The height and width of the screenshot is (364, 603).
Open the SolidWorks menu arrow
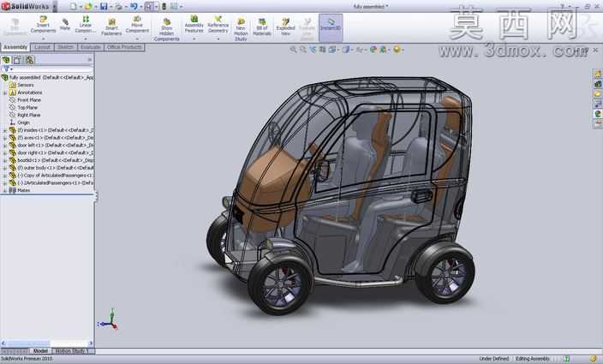point(54,6)
